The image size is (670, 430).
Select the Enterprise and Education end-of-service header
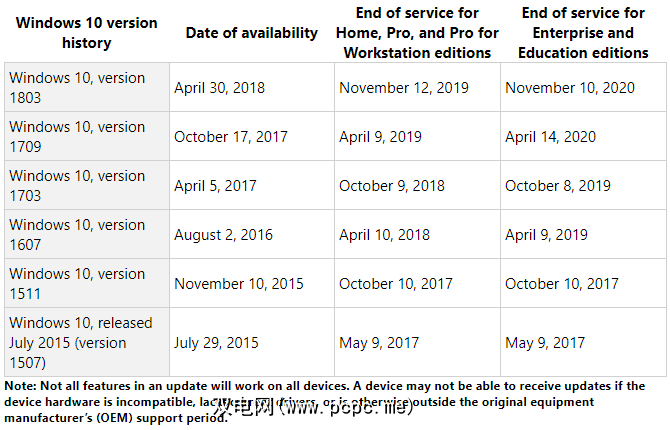584,33
